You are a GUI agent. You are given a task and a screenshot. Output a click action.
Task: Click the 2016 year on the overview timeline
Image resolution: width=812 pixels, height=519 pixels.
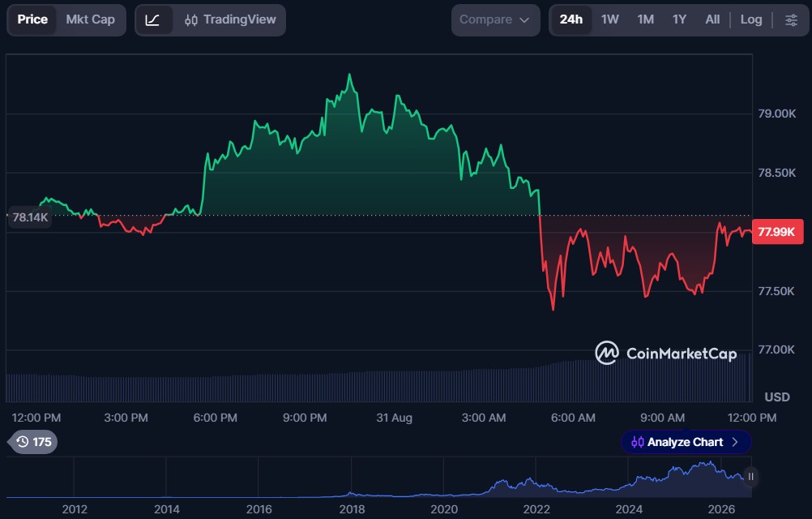(259, 510)
